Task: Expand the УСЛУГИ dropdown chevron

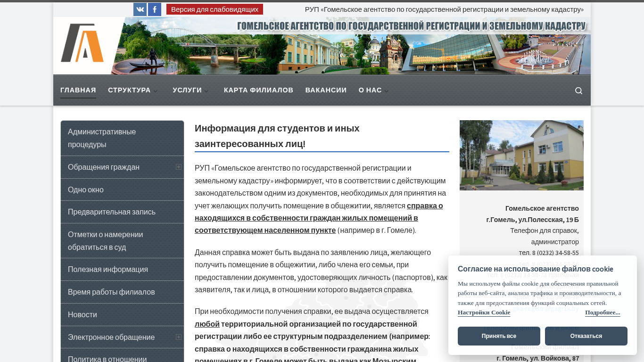Action: coord(206,91)
